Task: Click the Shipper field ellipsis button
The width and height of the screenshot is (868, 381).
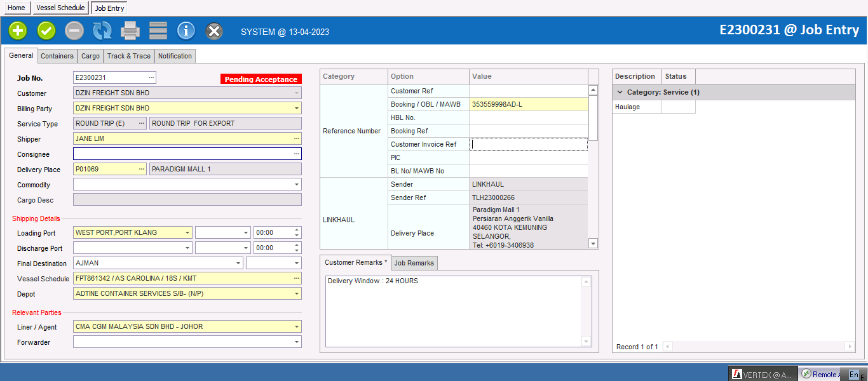Action: (296, 138)
